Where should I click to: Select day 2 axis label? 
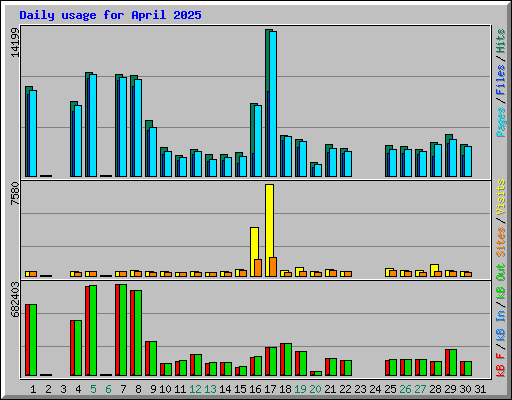coord(48,389)
